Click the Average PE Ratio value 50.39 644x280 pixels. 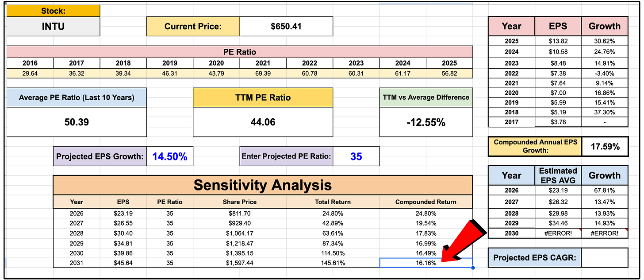click(x=77, y=122)
